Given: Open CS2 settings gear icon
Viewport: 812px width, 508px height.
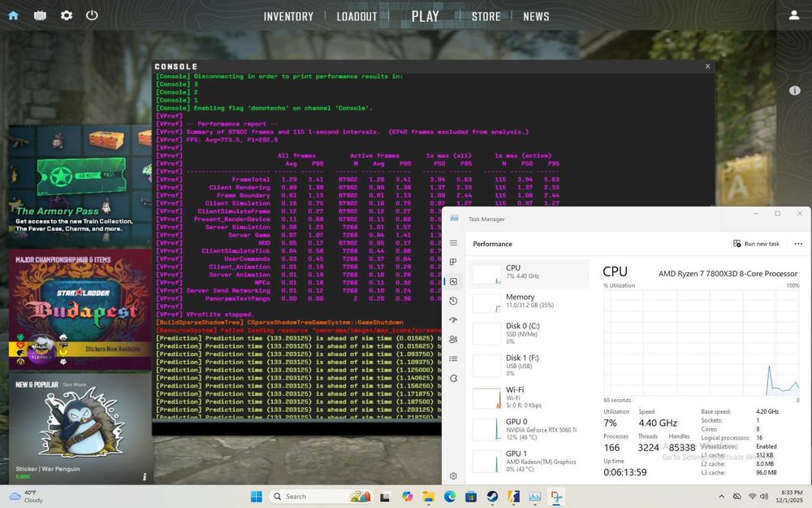Looking at the screenshot, I should pyautogui.click(x=67, y=15).
